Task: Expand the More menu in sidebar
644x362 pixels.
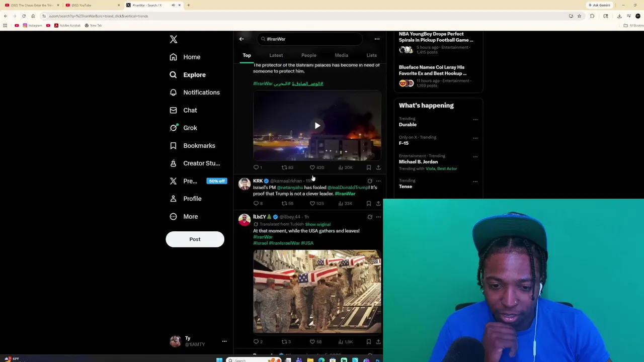Action: 184,217
